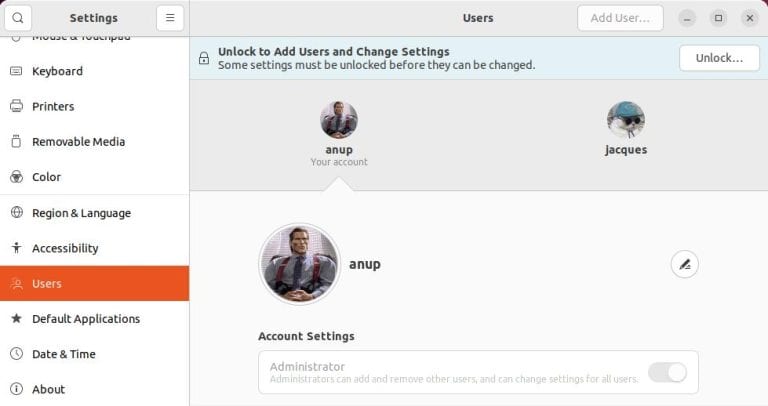Select the anup account avatar at top

339,120
